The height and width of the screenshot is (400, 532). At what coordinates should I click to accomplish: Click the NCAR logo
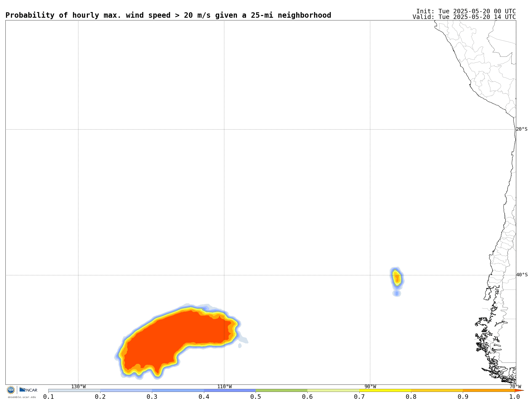(x=28, y=390)
